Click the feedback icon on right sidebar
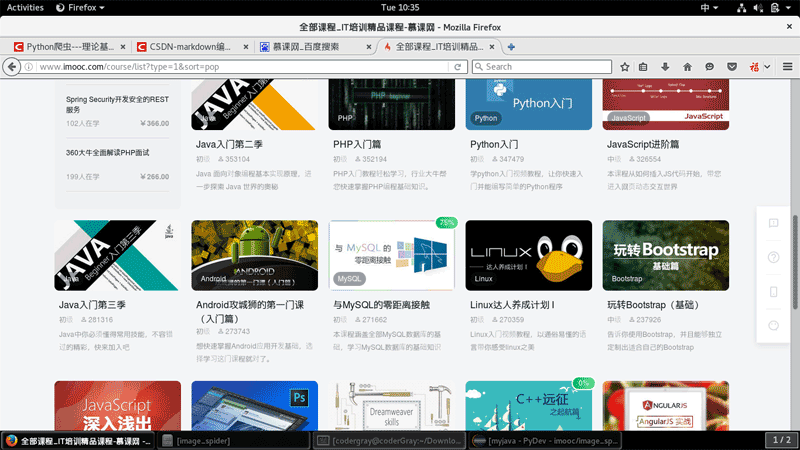Viewport: 800px width, 450px height. click(x=773, y=223)
